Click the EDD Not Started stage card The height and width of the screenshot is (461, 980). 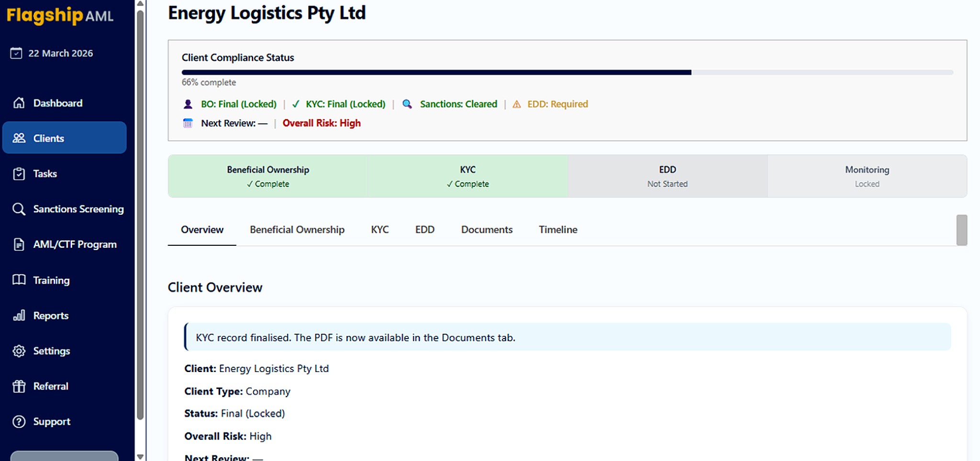coord(667,176)
